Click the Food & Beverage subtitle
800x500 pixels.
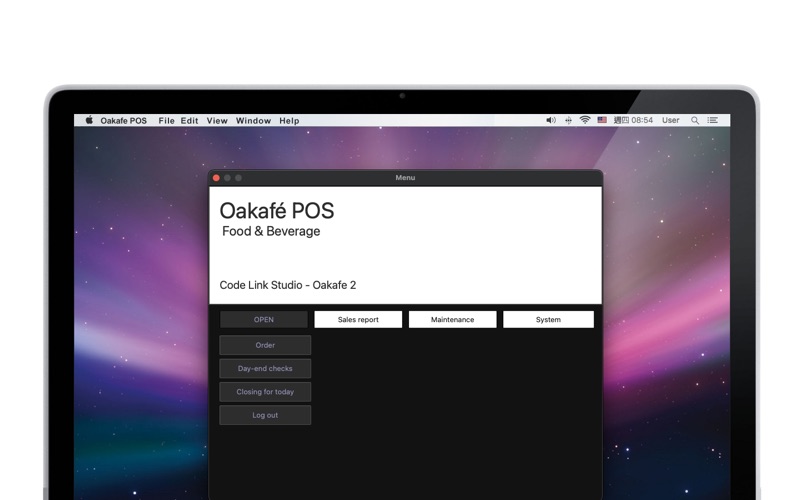[271, 231]
